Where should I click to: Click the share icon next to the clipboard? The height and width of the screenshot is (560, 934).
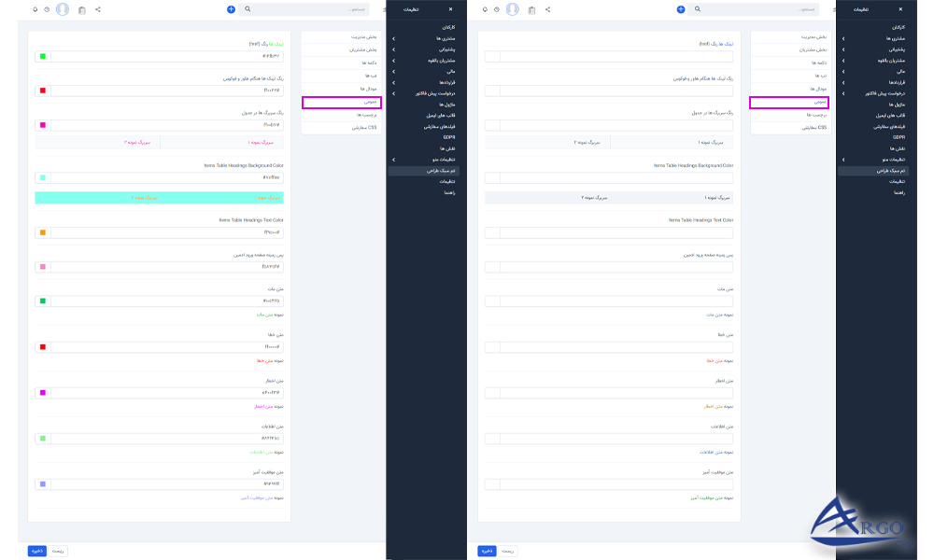pos(98,8)
